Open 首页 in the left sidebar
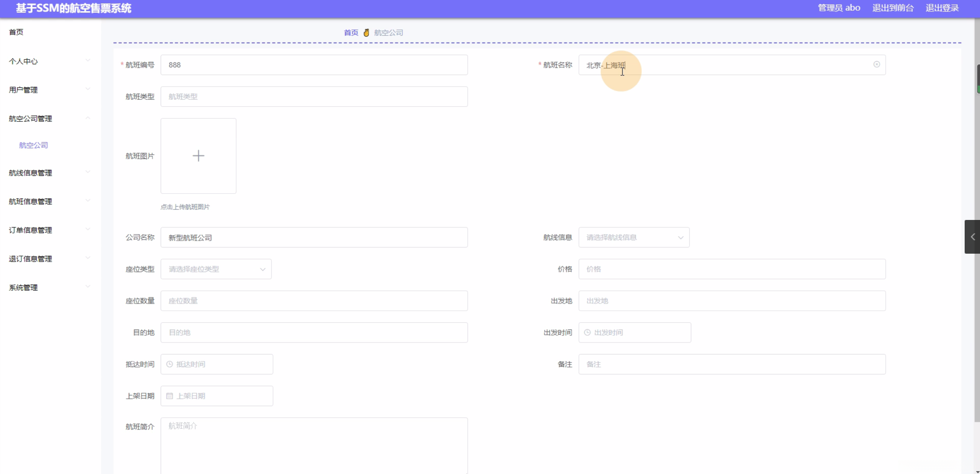 pyautogui.click(x=16, y=32)
